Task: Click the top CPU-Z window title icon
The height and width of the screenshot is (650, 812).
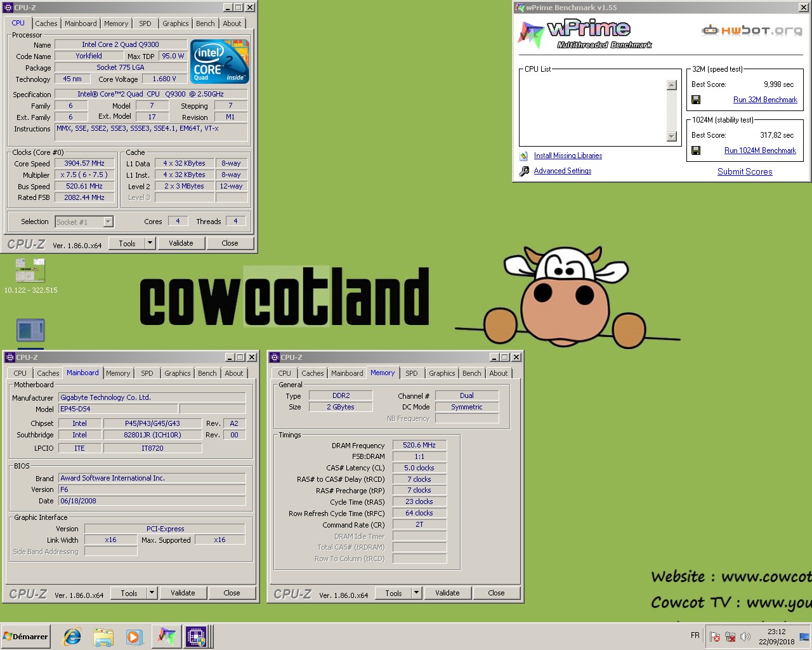Action: click(x=8, y=8)
